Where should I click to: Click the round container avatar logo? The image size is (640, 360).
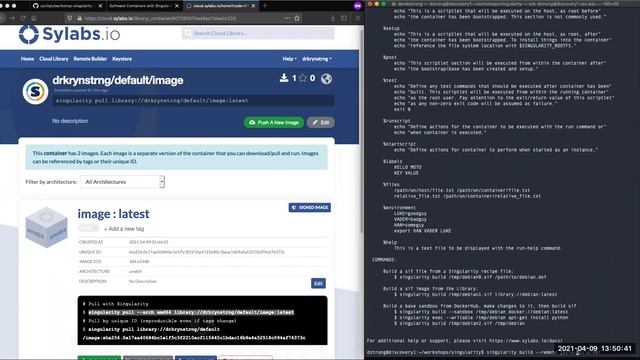click(36, 91)
